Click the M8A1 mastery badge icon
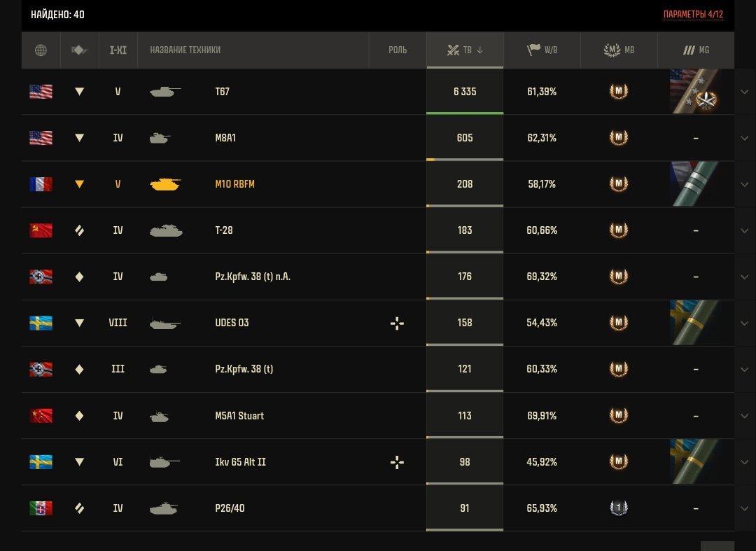This screenshot has width=756, height=551. tap(619, 138)
